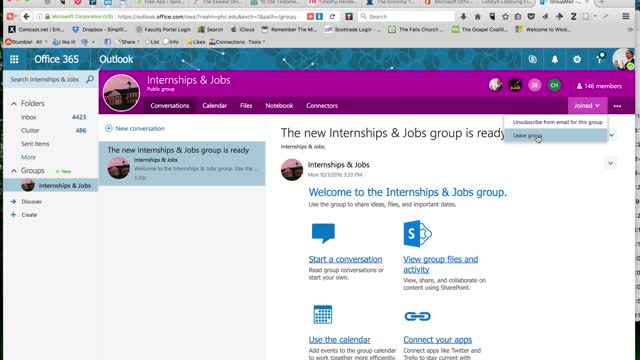Open the Office 365 app launcher grid
The height and width of the screenshot is (360, 640).
[14, 59]
